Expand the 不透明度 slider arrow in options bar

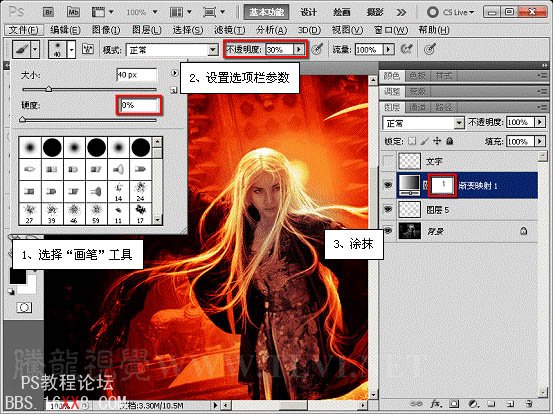tap(299, 49)
